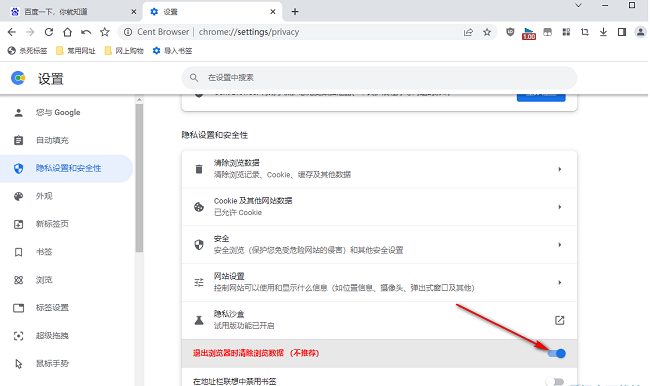Screen dimensions: 650x386
Task: Click the 在设置中搜索 search field
Action: point(379,78)
